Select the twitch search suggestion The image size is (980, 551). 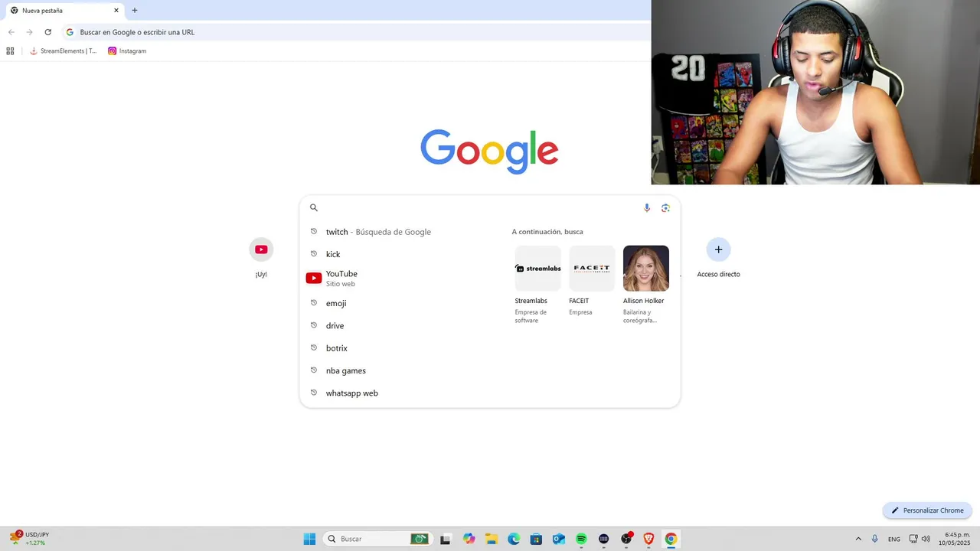[x=397, y=232]
